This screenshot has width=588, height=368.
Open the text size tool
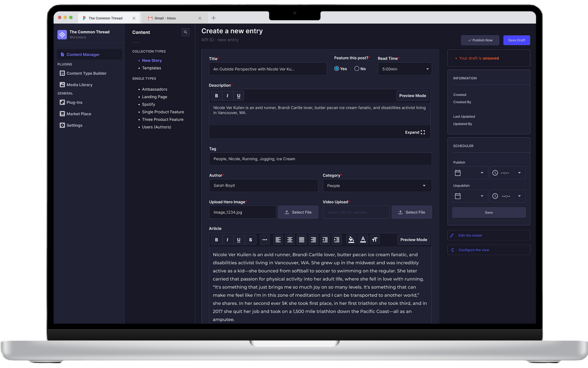tap(374, 240)
